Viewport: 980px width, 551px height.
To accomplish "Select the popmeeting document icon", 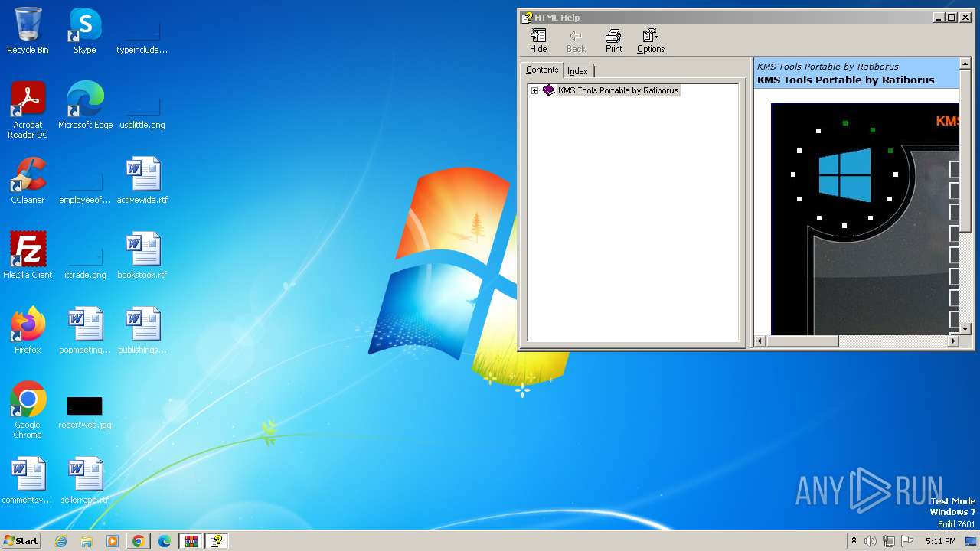I will [85, 331].
